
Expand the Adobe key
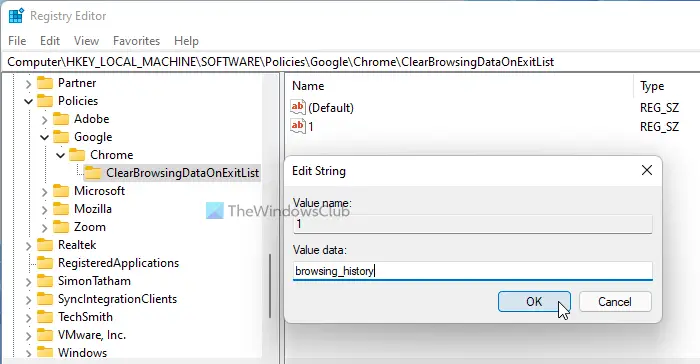coord(44,120)
